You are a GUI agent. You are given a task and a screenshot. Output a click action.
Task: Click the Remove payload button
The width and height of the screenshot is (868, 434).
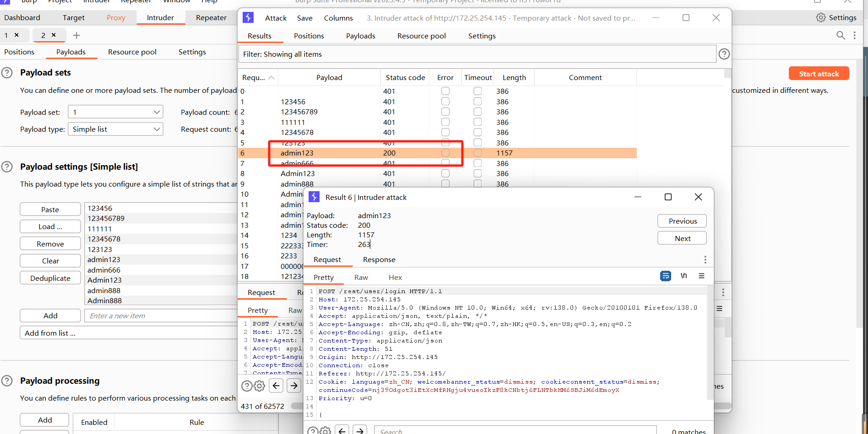[x=50, y=244]
